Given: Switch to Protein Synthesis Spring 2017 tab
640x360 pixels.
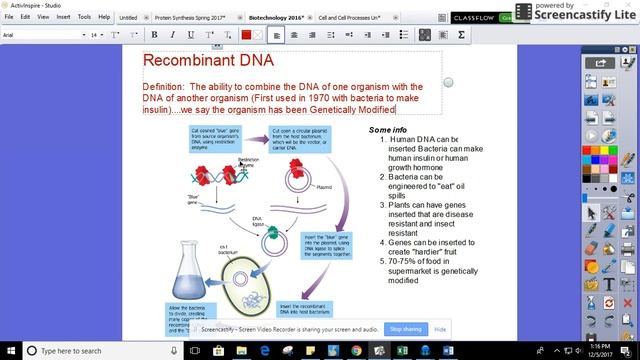Looking at the screenshot, I should tap(190, 18).
